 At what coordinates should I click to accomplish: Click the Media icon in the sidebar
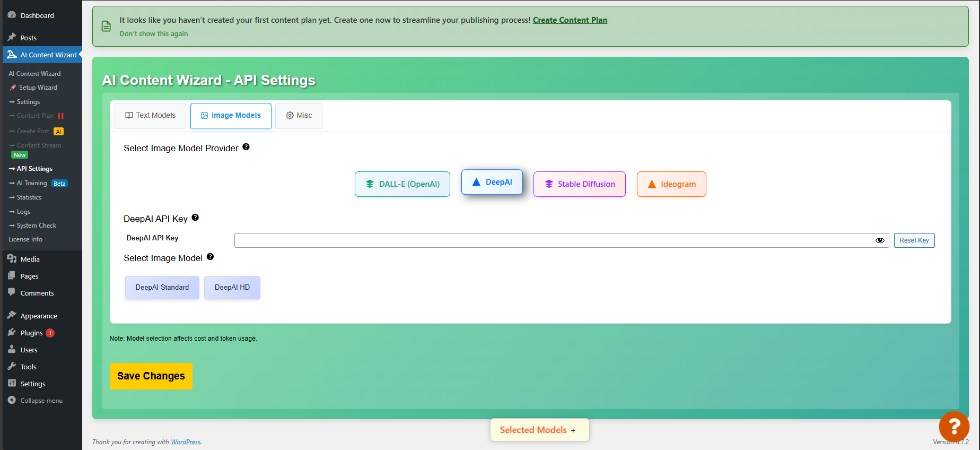[x=12, y=258]
